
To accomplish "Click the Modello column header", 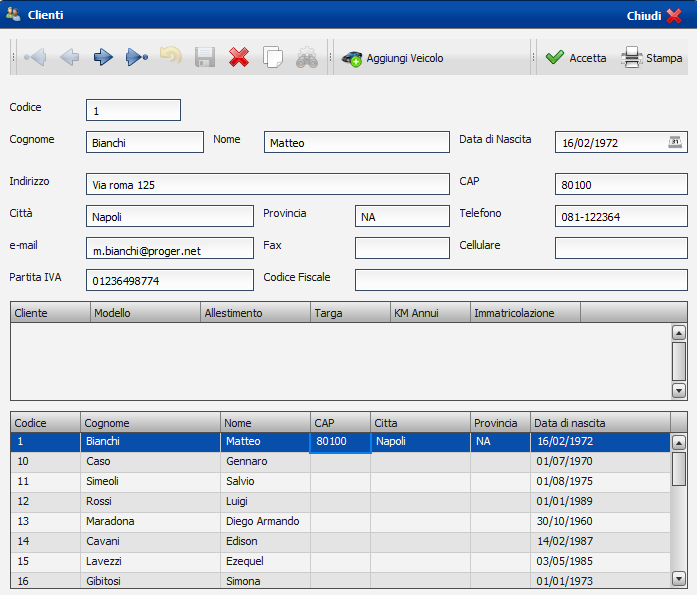I will pos(145,313).
